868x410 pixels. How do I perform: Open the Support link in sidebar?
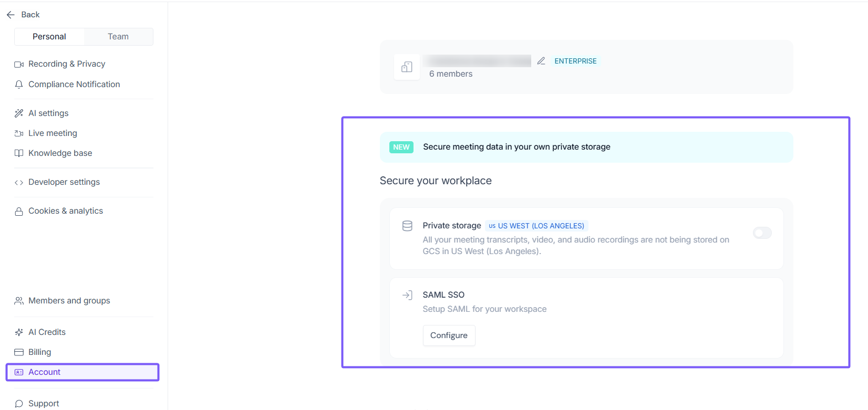tap(44, 403)
